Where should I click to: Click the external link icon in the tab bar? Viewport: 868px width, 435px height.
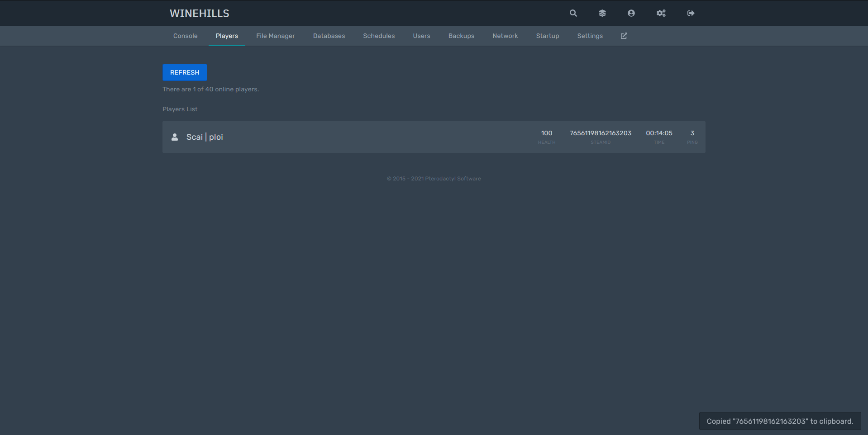(x=624, y=36)
